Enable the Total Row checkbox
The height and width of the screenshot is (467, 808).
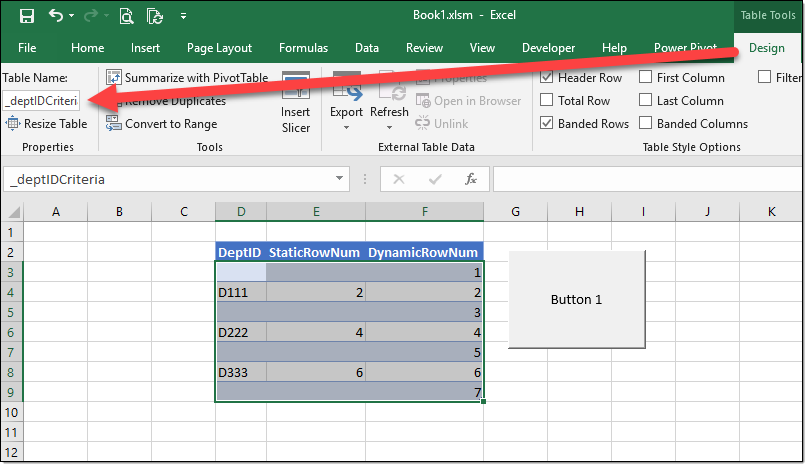pos(546,100)
